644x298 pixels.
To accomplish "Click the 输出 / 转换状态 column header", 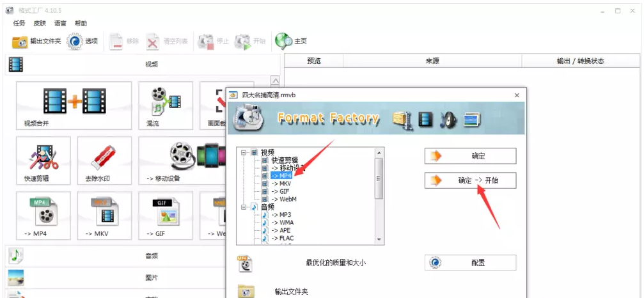I will (580, 61).
